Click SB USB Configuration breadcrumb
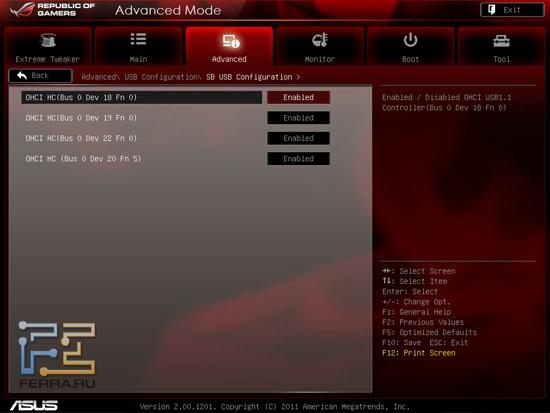The width and height of the screenshot is (550, 413). click(x=249, y=77)
